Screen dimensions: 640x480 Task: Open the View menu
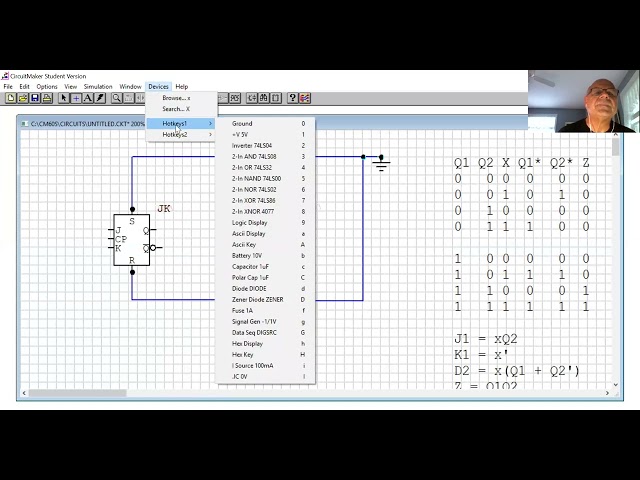[x=71, y=87]
